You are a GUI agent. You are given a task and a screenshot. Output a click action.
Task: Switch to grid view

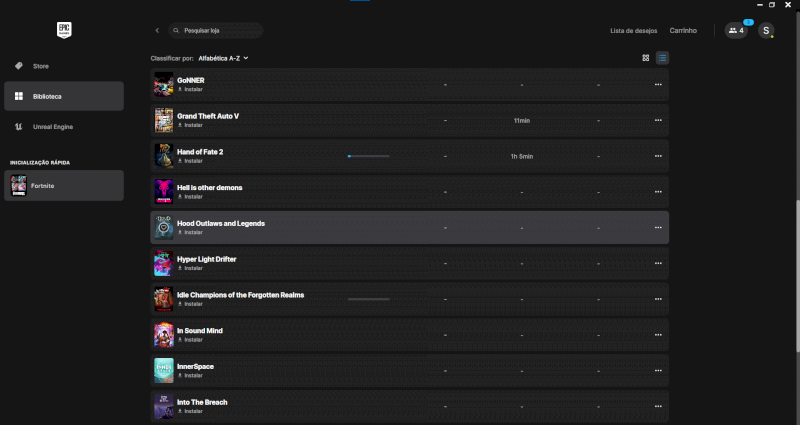(646, 58)
